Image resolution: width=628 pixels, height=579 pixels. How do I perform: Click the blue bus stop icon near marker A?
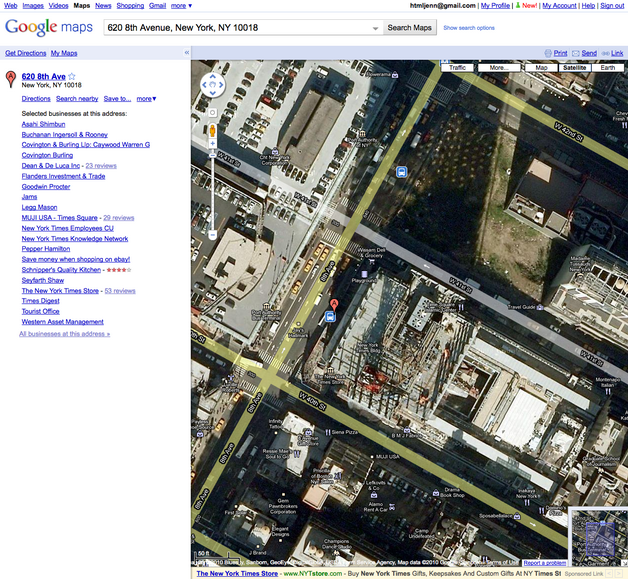(330, 316)
